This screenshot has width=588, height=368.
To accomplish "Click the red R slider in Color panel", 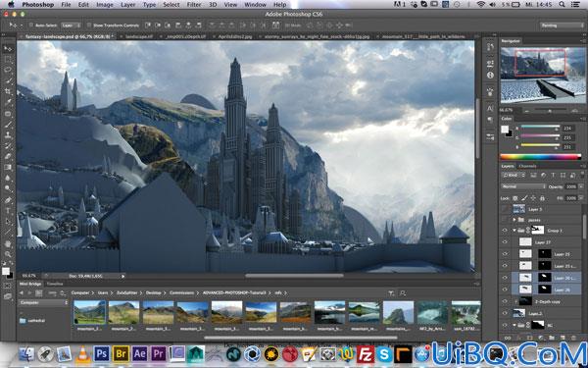I will coord(540,128).
